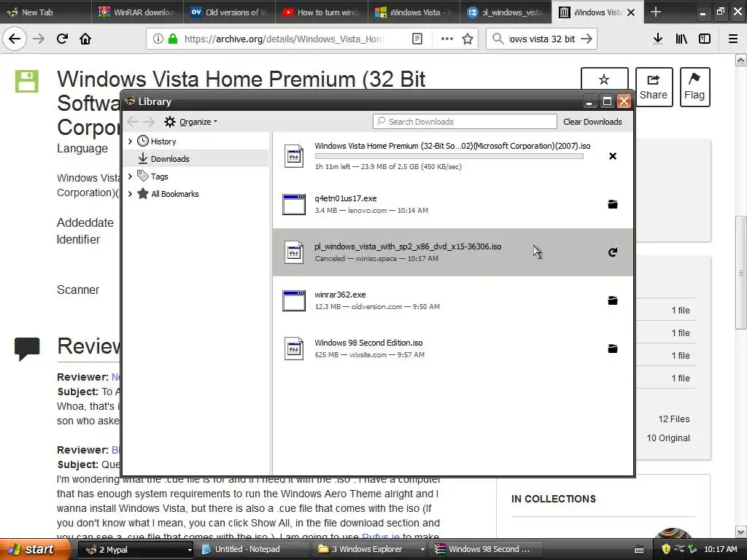Open page actions three-dot menu

tap(447, 39)
